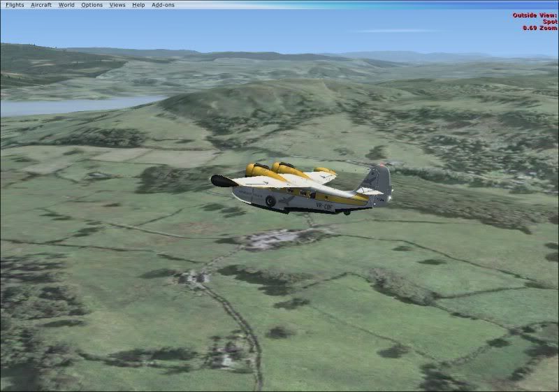This screenshot has width=559, height=392.
Task: Click the aircraft's tailwheel under the rear fuselage
Action: tap(346, 211)
